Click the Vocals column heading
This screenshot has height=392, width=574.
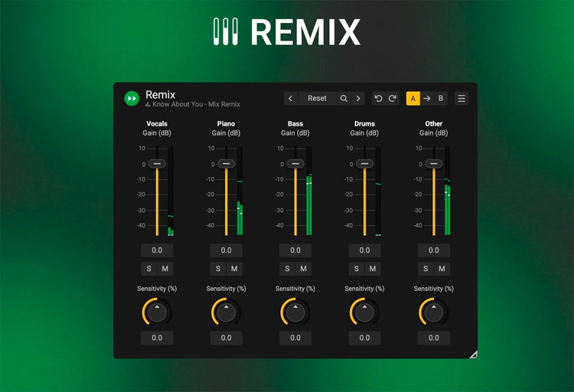pos(157,124)
